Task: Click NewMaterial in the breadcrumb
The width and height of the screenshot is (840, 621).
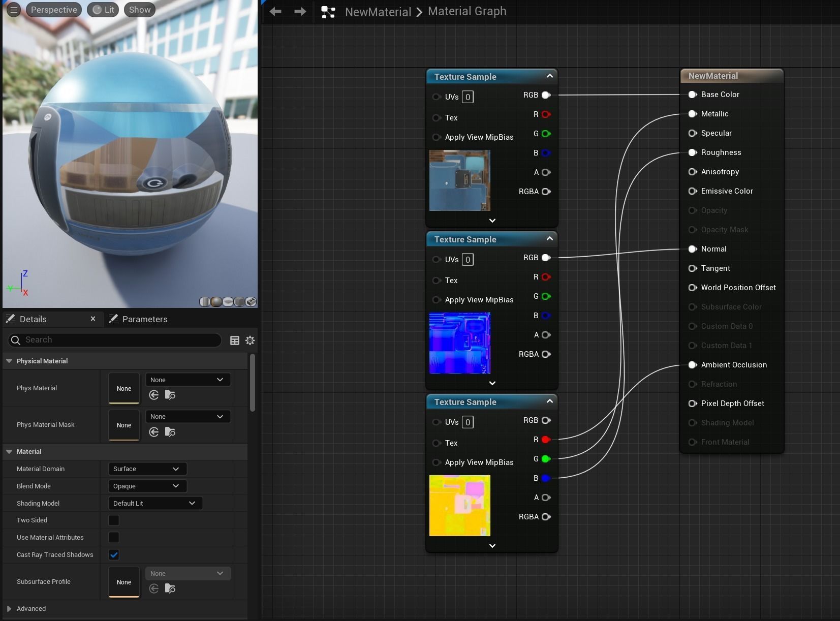Action: click(378, 12)
